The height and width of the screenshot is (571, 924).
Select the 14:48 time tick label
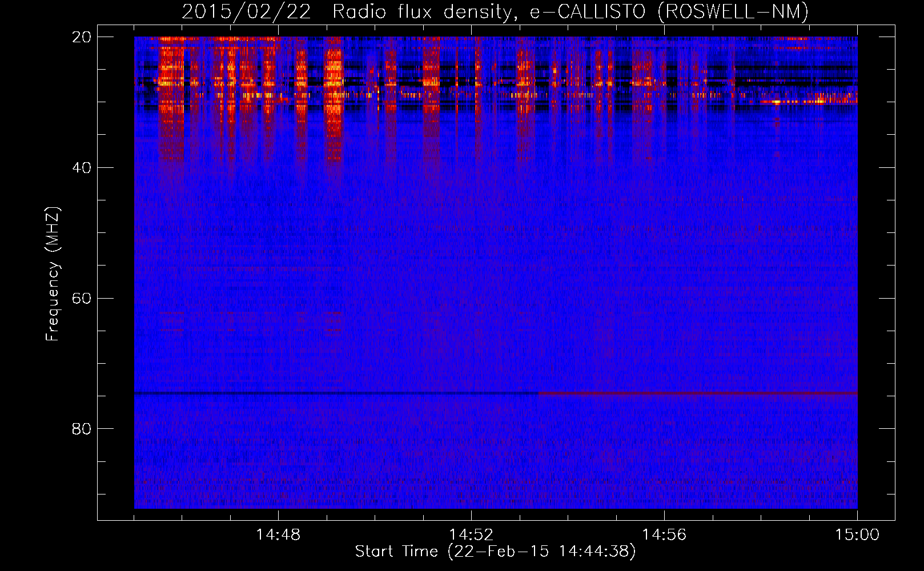[x=278, y=535]
